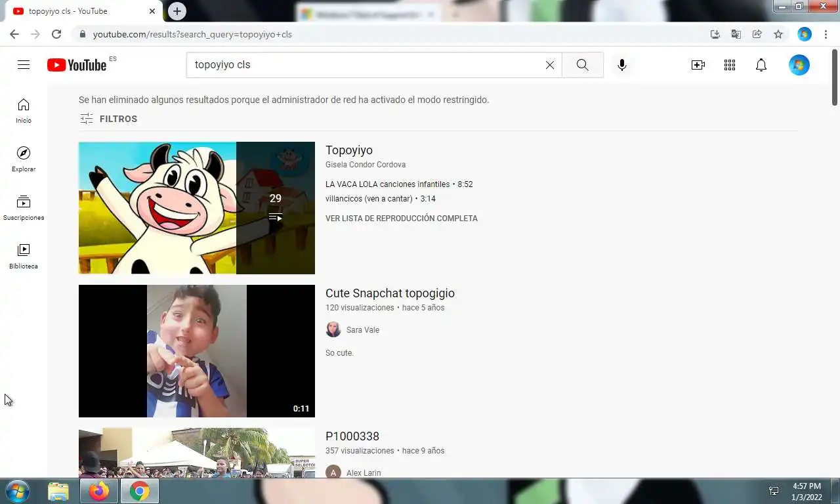Open the 'P1000338' video title

point(352,436)
